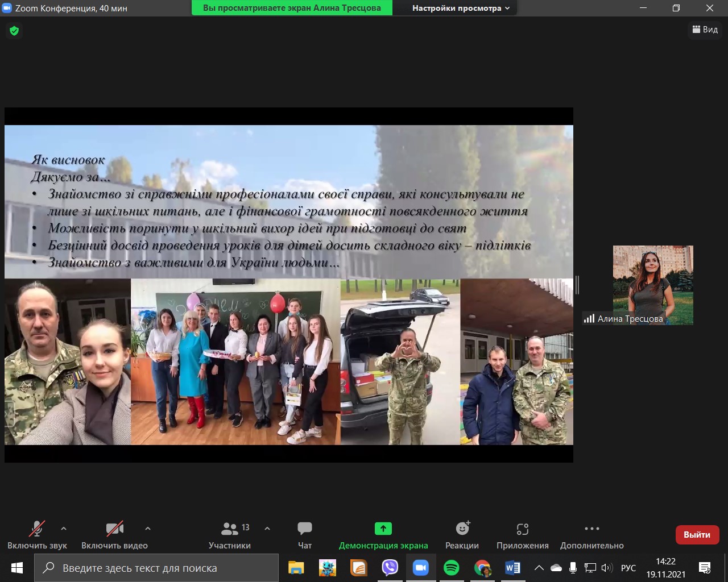Click OneDrive cloud tray icon
The height and width of the screenshot is (582, 728).
click(556, 568)
